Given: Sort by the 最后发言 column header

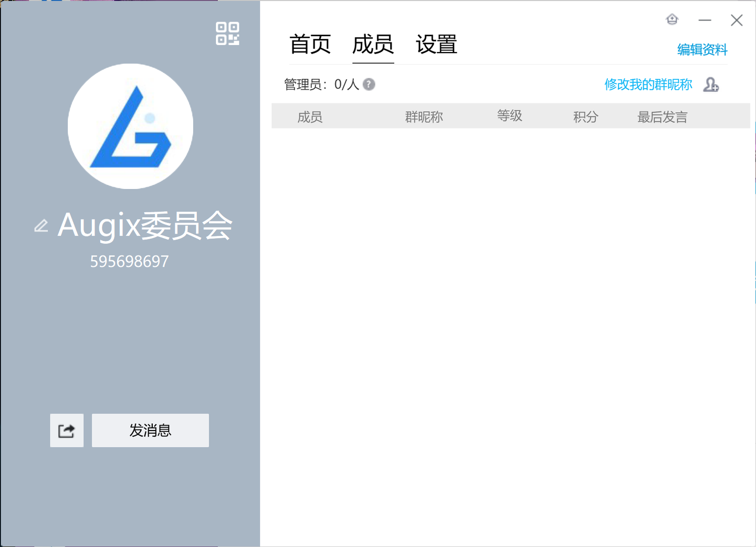Looking at the screenshot, I should (663, 117).
